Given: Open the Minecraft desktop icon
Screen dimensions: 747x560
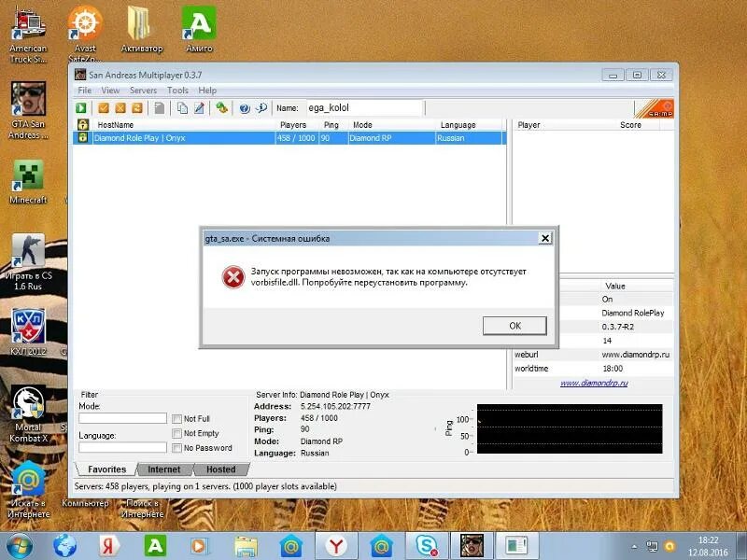Looking at the screenshot, I should tap(28, 182).
